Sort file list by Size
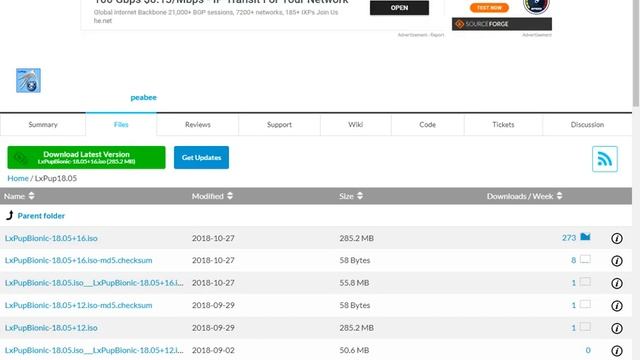This screenshot has width=640, height=360. pyautogui.click(x=351, y=196)
